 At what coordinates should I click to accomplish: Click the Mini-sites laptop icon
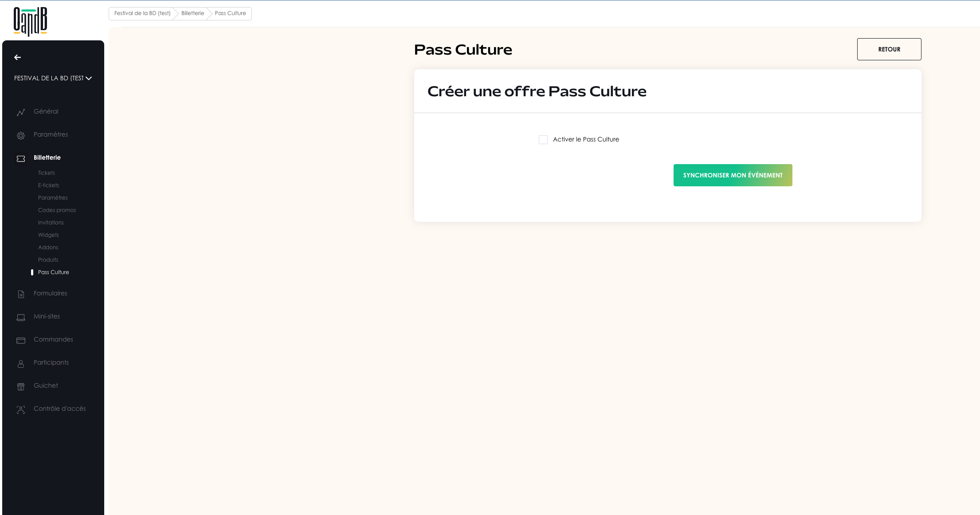[21, 317]
